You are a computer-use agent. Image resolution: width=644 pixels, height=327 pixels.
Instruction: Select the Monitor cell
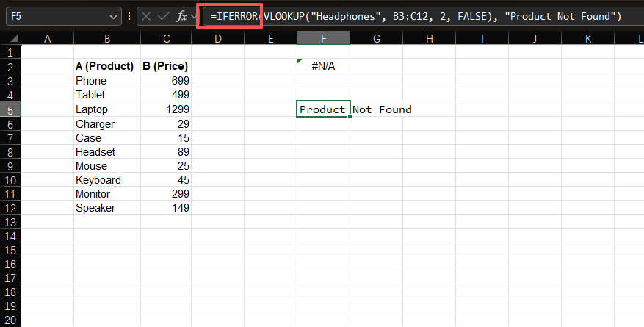click(x=107, y=194)
